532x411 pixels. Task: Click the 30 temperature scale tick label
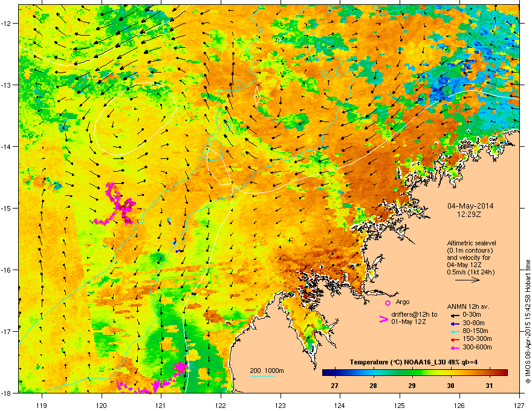tap(450, 386)
